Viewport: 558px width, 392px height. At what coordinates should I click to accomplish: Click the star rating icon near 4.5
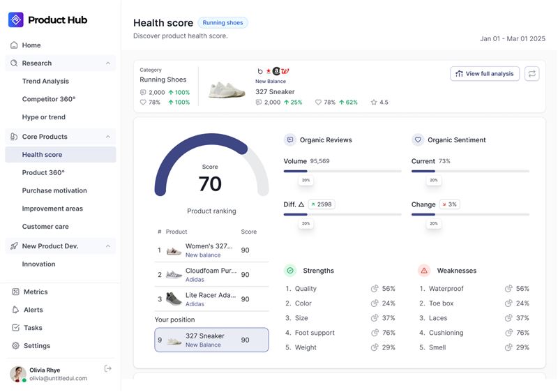(374, 103)
